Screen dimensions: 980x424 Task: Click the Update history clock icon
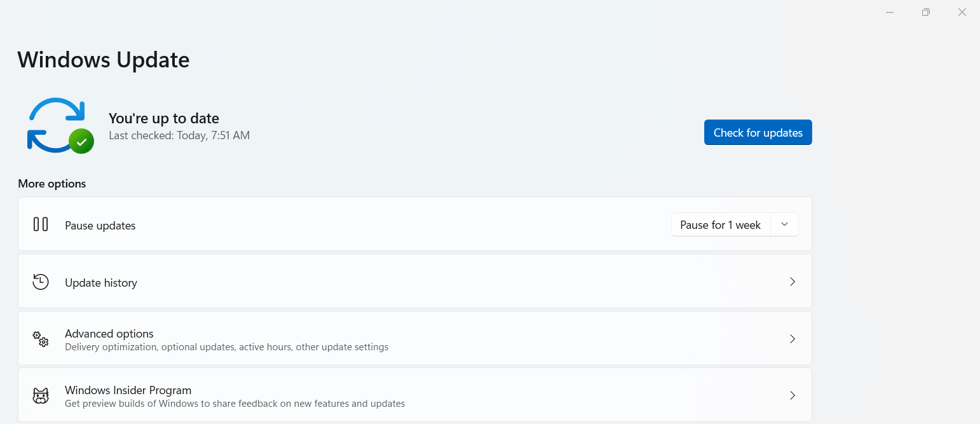(41, 282)
